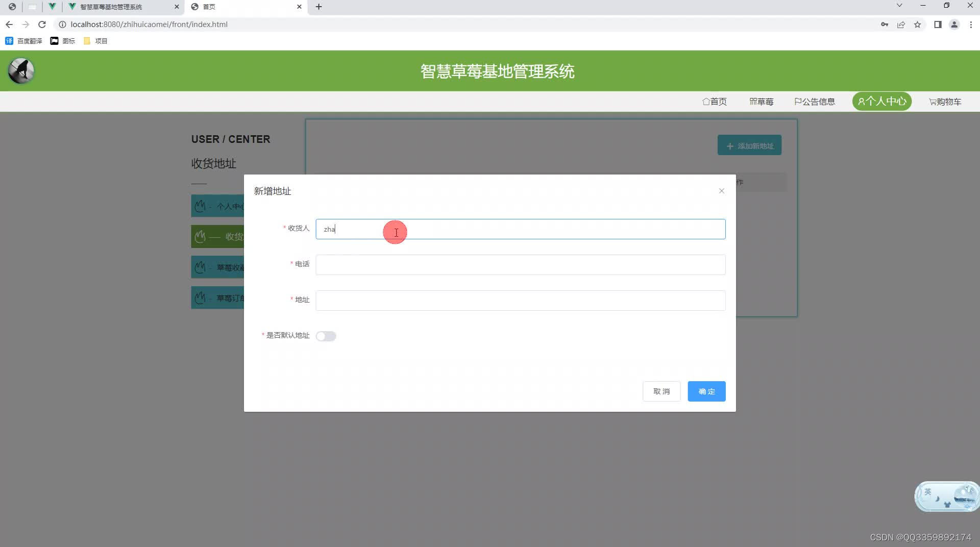
Task: Open the browser profile icon
Action: tap(954, 24)
